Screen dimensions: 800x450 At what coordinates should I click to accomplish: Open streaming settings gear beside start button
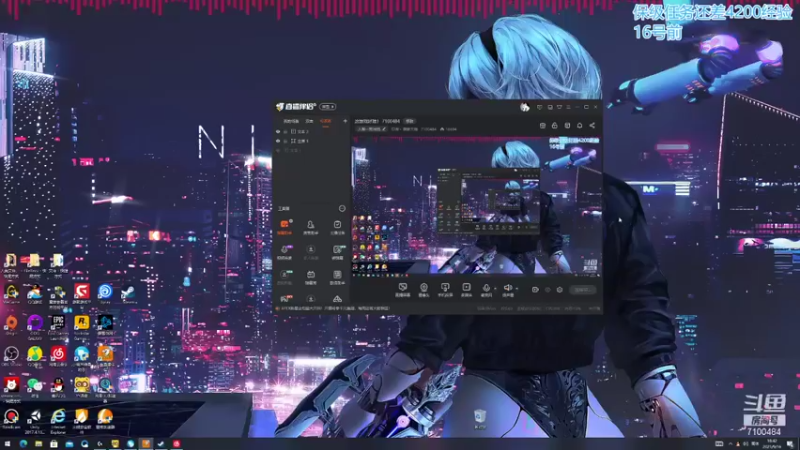click(x=560, y=290)
